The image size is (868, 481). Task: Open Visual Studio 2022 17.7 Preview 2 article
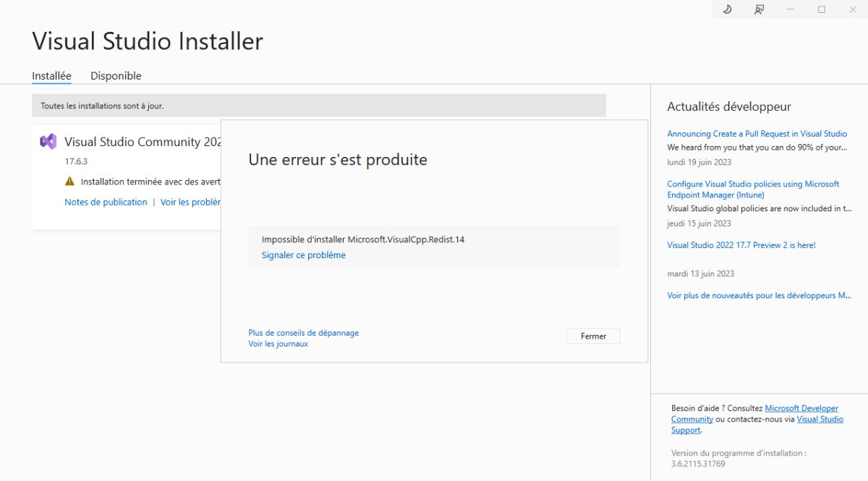(741, 245)
